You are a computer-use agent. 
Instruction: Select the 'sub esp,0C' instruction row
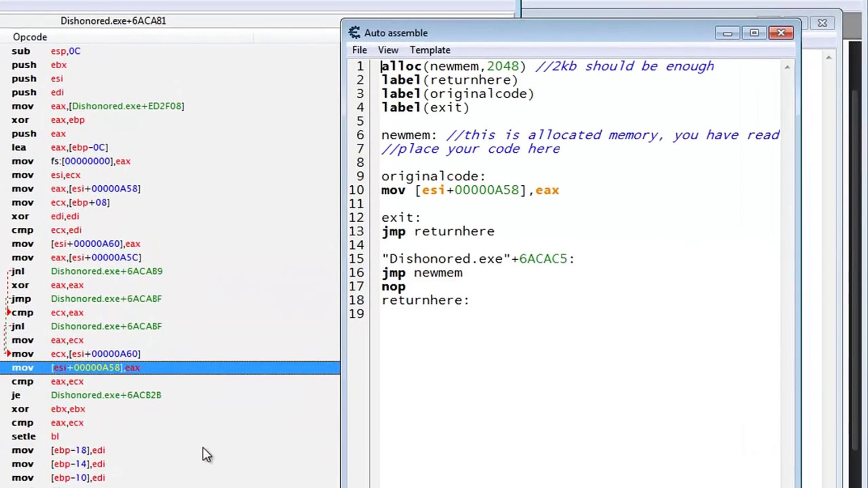click(x=170, y=51)
